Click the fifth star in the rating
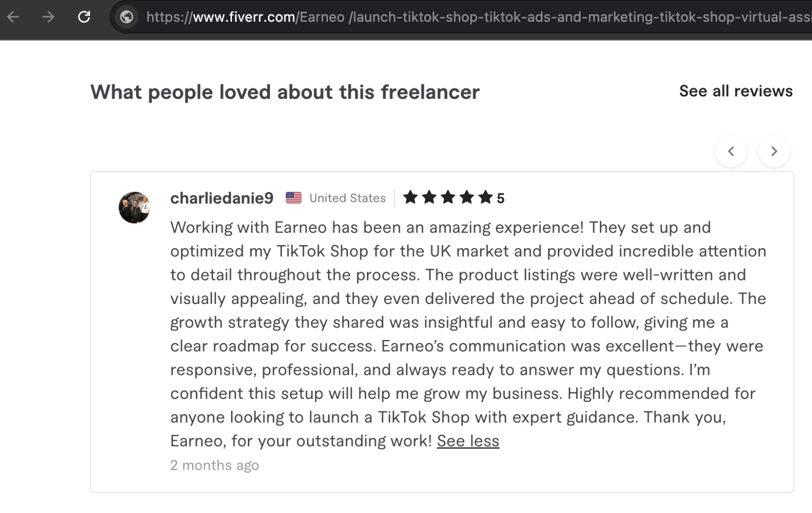 pyautogui.click(x=486, y=197)
